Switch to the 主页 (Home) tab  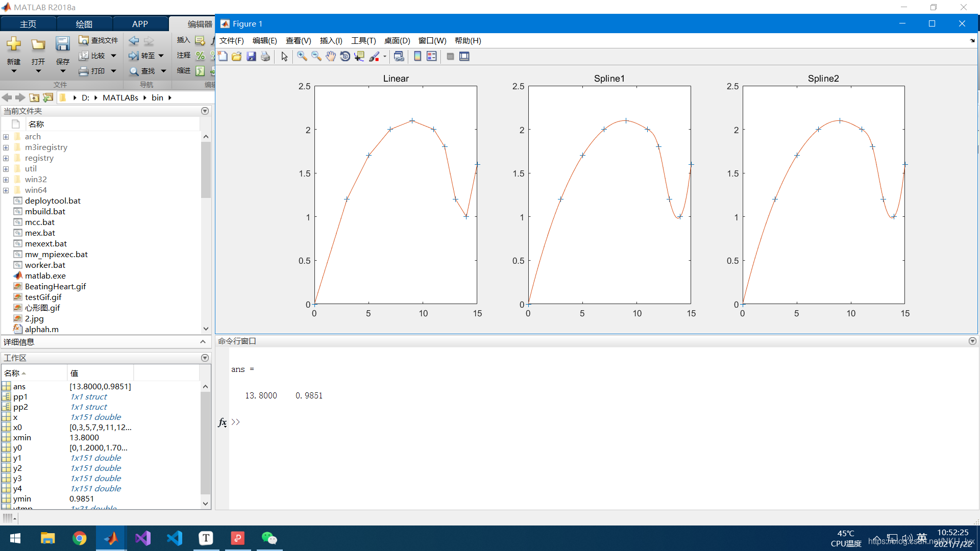[x=28, y=24]
